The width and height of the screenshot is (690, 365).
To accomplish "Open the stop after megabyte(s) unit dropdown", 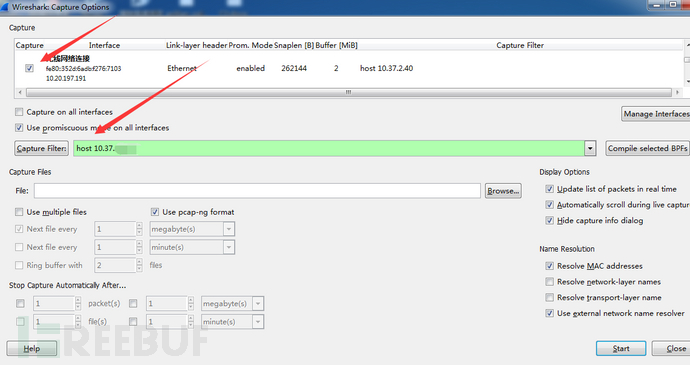I will (258, 303).
